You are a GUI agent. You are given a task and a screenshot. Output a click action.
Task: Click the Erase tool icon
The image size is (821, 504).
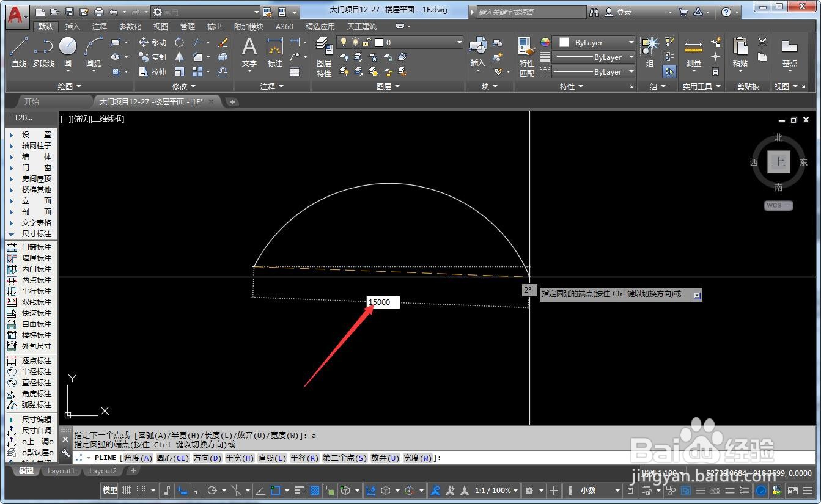223,42
